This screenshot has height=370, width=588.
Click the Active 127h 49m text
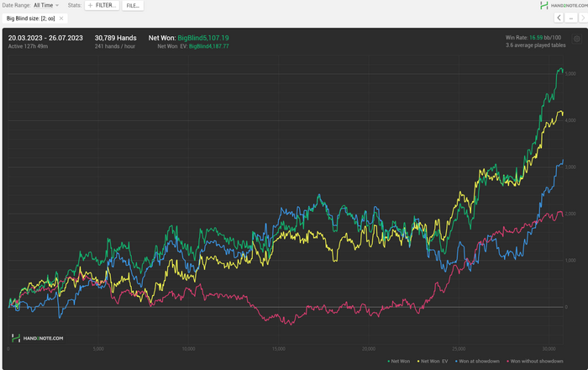(28, 46)
